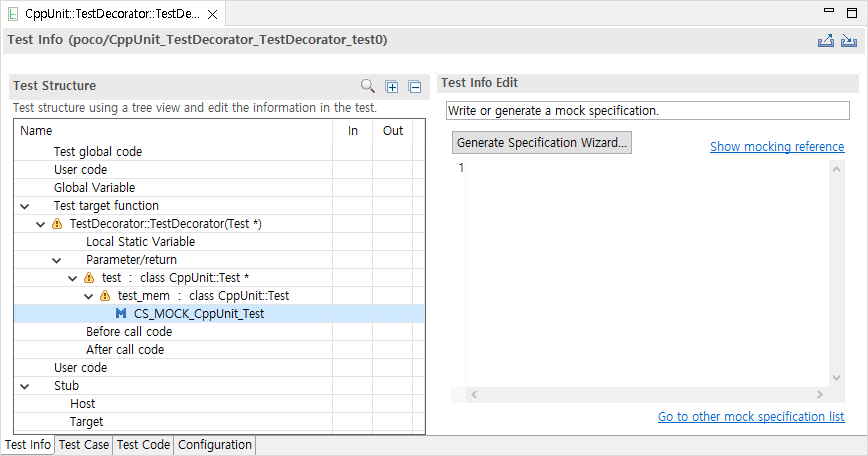Select Test global code row
This screenshot has width=868, height=456.
point(219,152)
